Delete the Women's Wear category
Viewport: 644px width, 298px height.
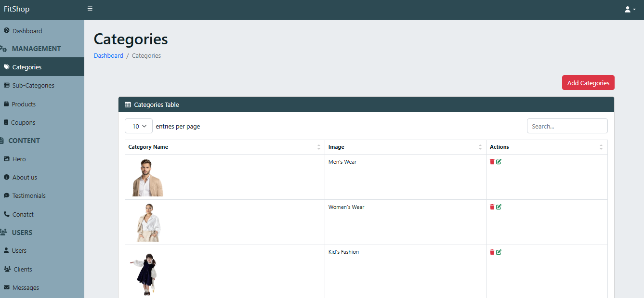point(492,207)
